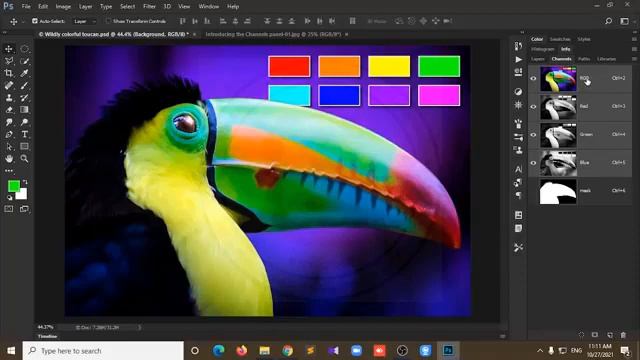Select the Gradient tool
Screen dimensions: 640x360
24,110
